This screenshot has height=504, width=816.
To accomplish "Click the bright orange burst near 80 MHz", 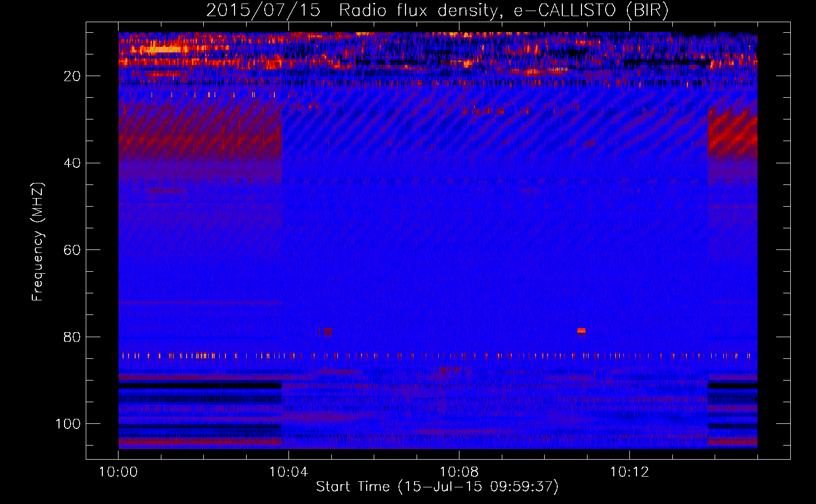I will [x=581, y=331].
